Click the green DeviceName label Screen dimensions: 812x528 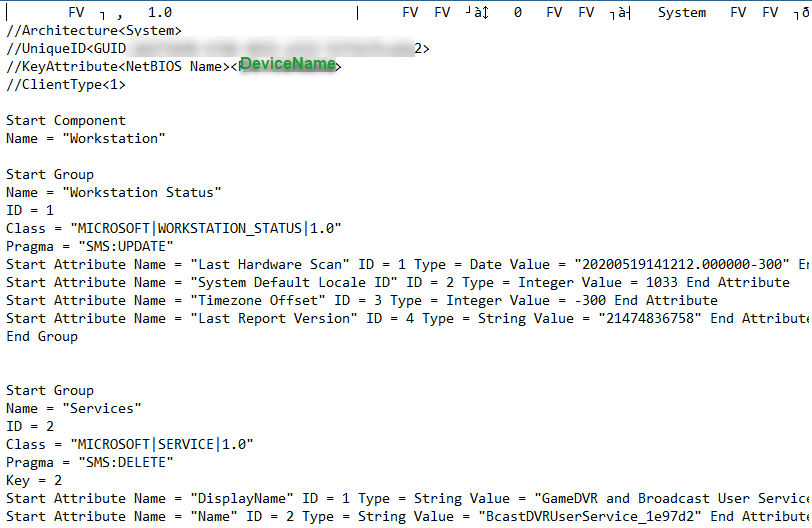click(x=287, y=65)
